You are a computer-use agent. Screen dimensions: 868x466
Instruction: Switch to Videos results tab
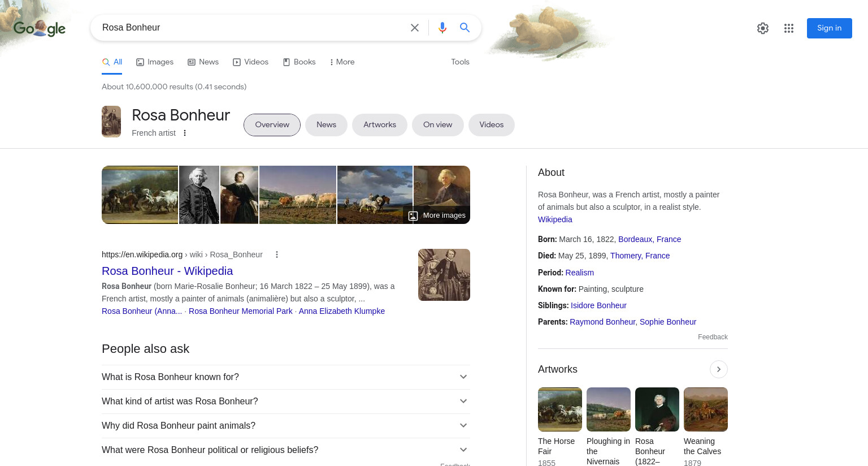250,62
